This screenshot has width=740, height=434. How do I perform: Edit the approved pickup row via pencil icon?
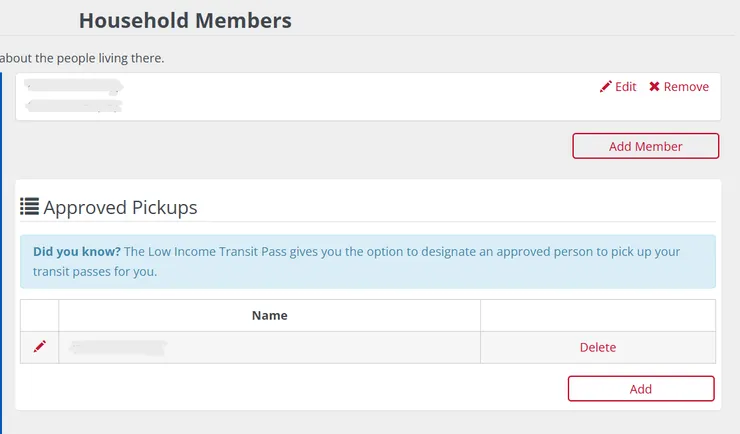point(40,347)
